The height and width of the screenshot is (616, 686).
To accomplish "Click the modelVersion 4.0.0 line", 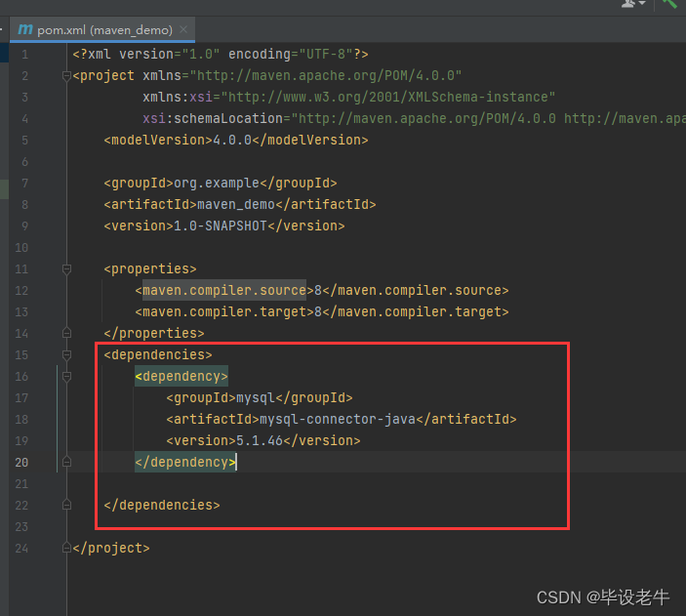I will click(x=236, y=141).
